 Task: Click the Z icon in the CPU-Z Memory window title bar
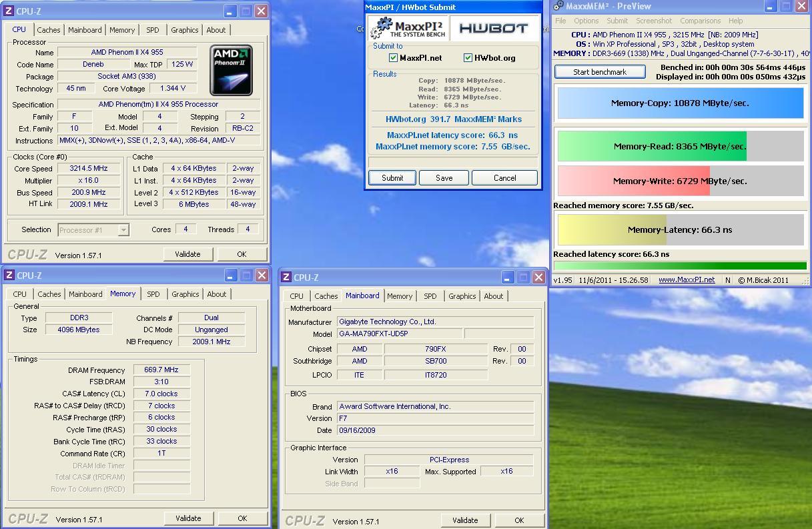point(9,275)
